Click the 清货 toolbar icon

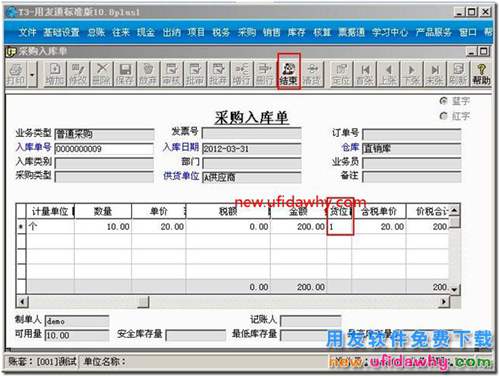pyautogui.click(x=312, y=74)
